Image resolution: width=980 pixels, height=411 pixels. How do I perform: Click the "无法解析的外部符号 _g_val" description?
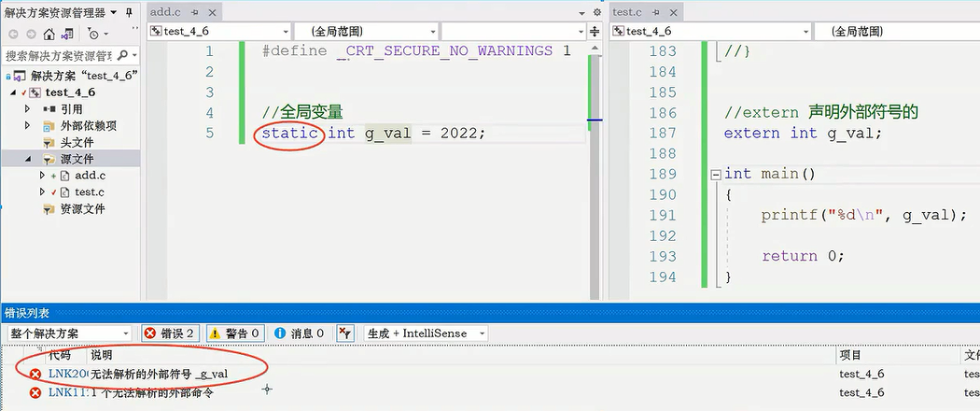pos(160,375)
